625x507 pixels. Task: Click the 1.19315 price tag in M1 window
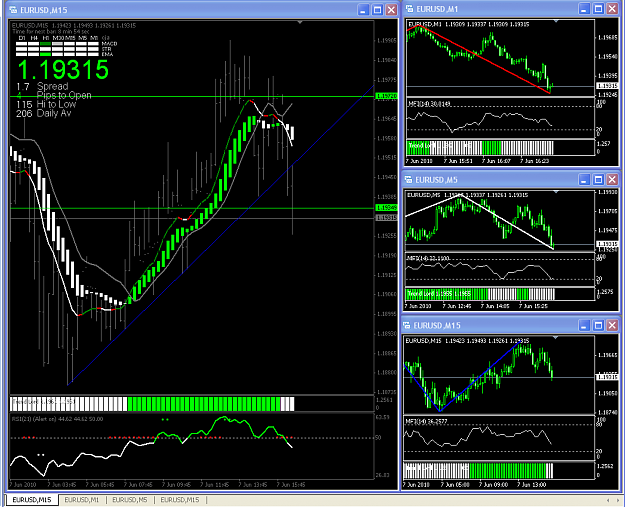coord(607,86)
